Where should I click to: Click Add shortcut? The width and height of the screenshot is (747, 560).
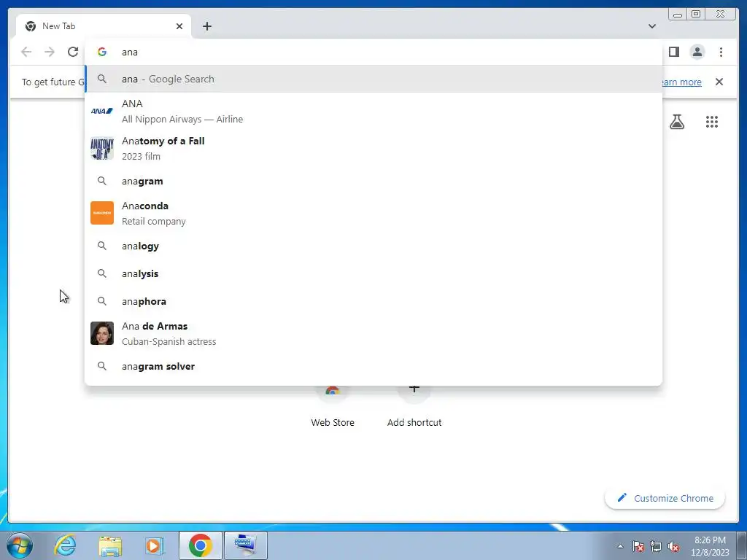(414, 407)
